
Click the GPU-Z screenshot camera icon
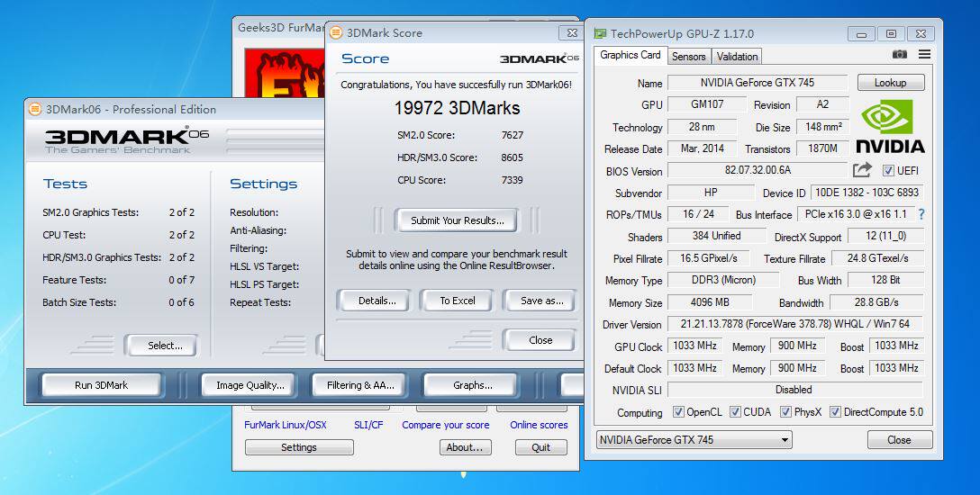[x=899, y=54]
